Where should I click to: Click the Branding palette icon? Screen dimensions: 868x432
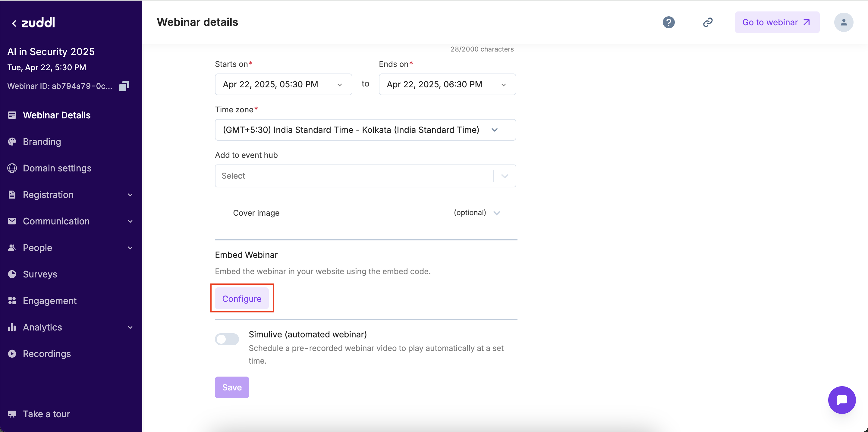(x=12, y=142)
